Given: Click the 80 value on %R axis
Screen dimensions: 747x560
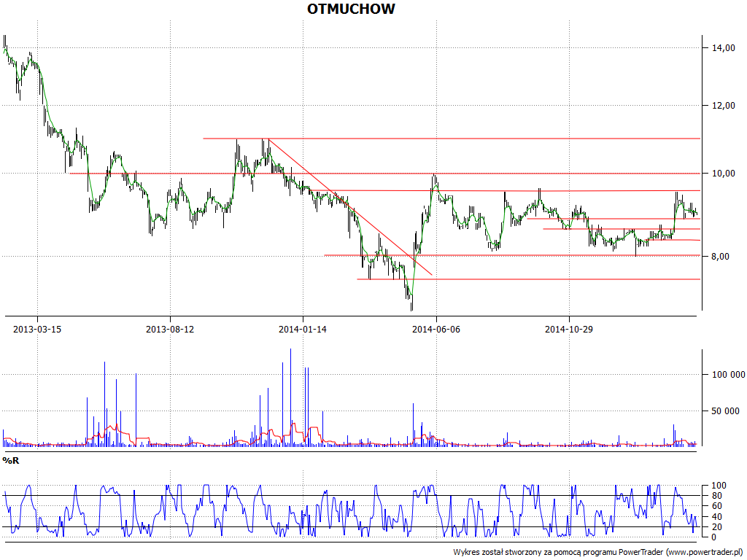Looking at the screenshot, I should pos(717,496).
